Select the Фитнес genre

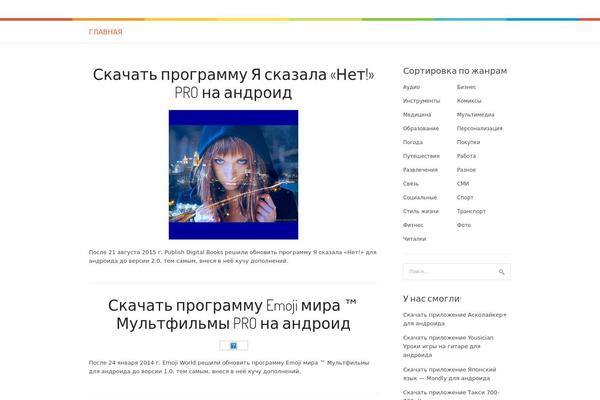click(413, 225)
